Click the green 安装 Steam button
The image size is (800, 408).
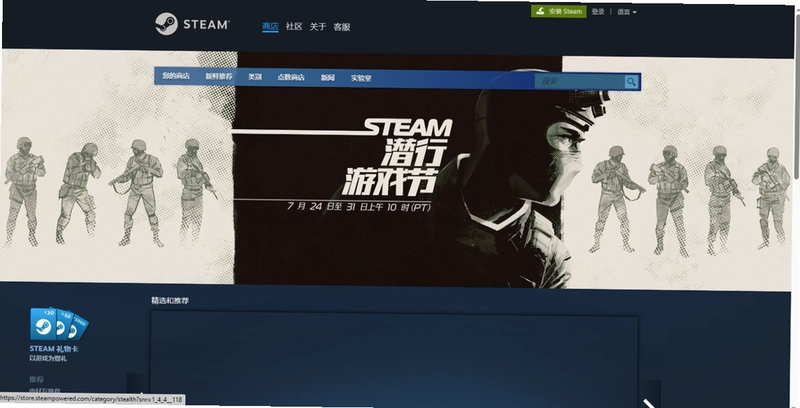559,11
